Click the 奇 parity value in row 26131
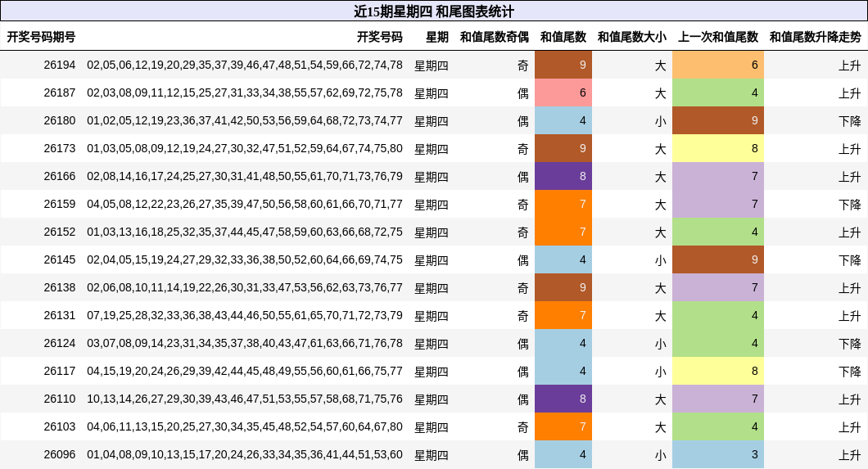 coord(523,316)
